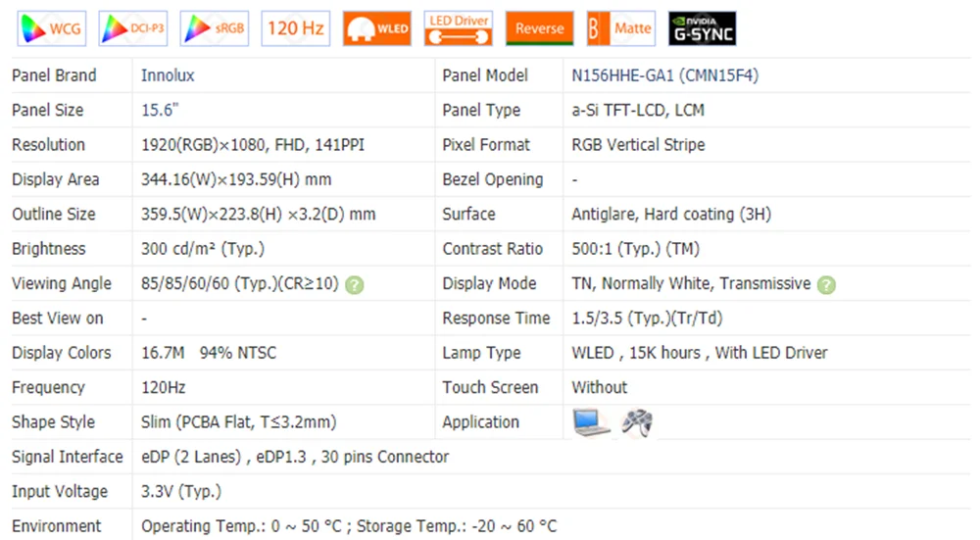Open the 15.6" panel size link

(x=160, y=110)
